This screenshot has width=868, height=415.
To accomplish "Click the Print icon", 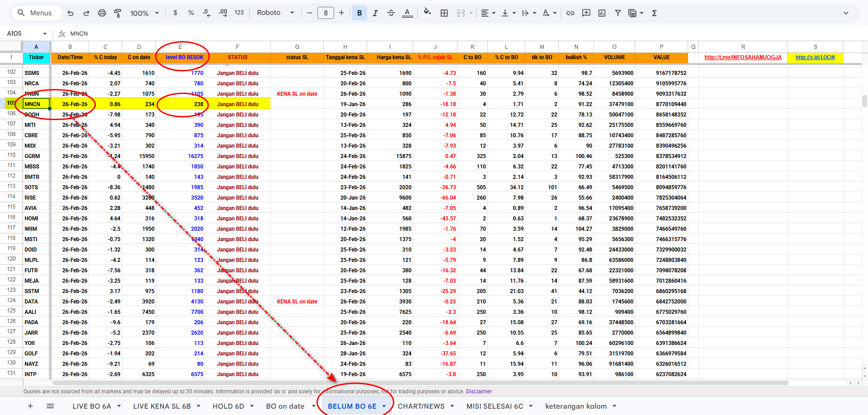I will pos(102,13).
